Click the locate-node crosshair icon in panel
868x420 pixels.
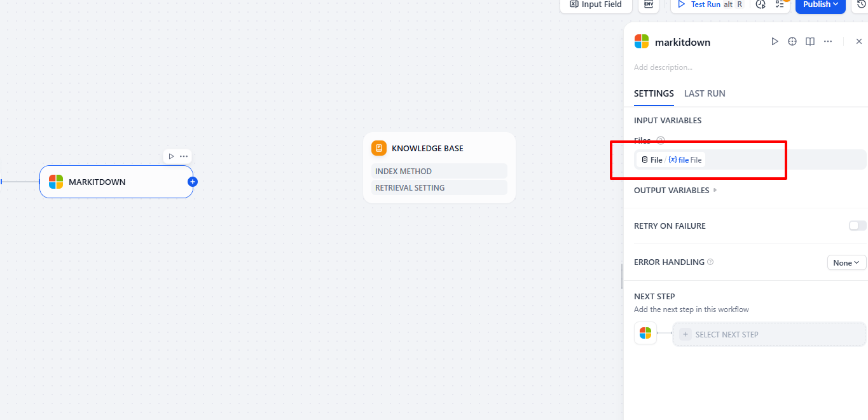[792, 41]
